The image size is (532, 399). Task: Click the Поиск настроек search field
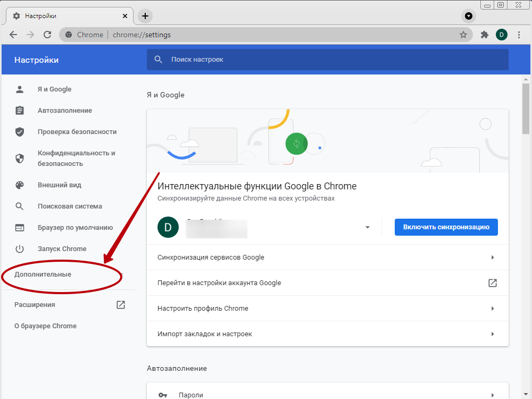tap(327, 60)
